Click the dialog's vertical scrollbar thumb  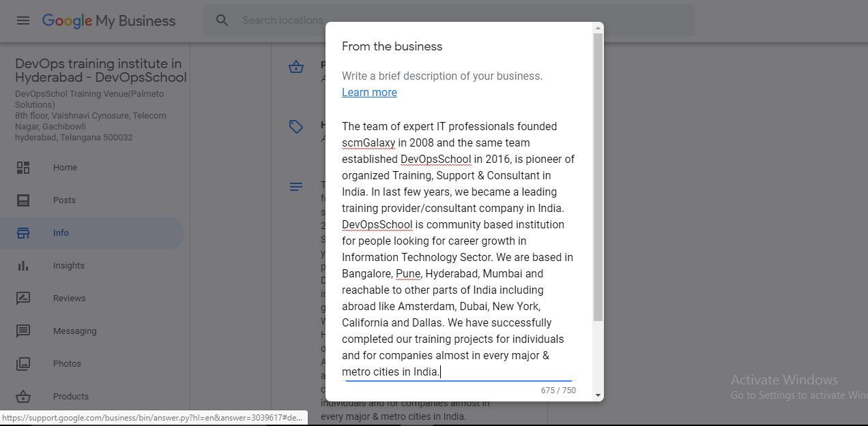click(598, 177)
